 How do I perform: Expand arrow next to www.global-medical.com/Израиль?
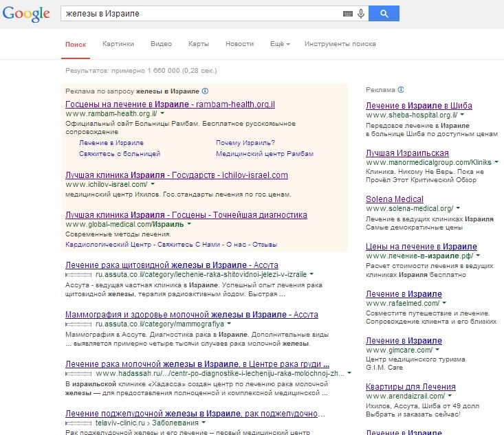click(189, 224)
